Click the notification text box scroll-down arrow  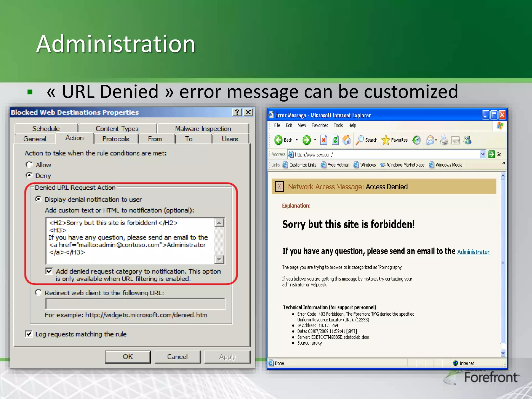point(220,259)
